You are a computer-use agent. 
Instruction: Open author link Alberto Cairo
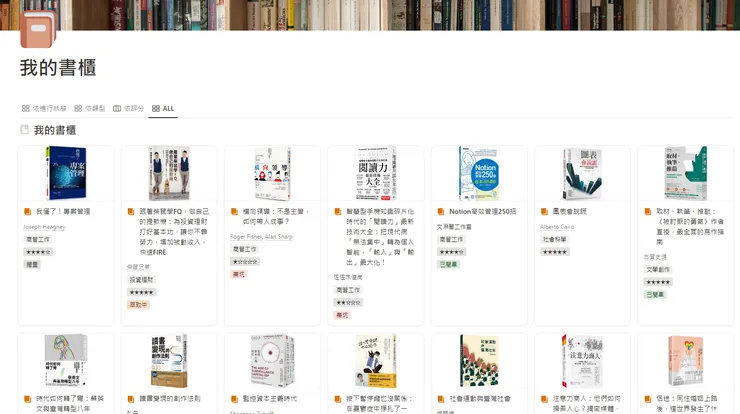pyautogui.click(x=557, y=227)
